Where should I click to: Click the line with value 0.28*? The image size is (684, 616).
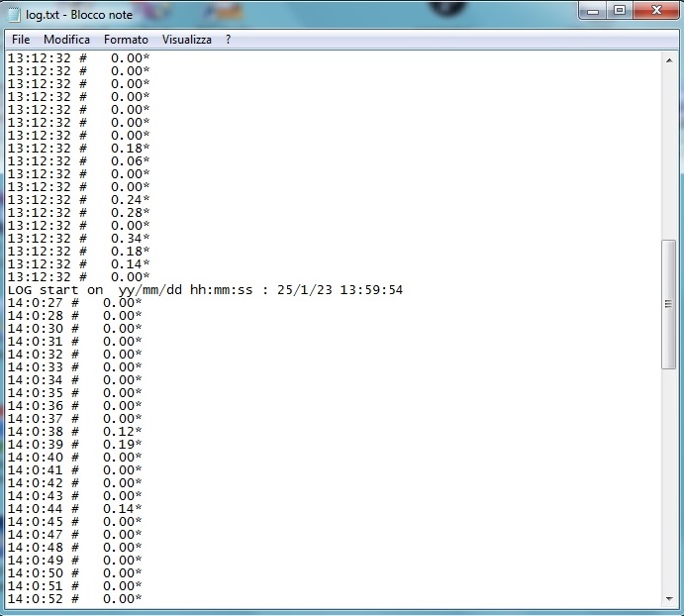tap(78, 213)
